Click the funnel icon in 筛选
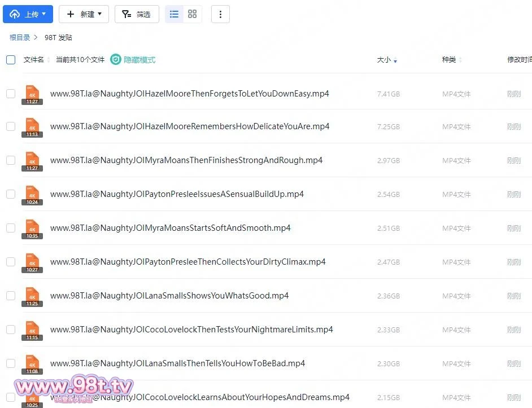The width and height of the screenshot is (532, 408). tap(127, 14)
